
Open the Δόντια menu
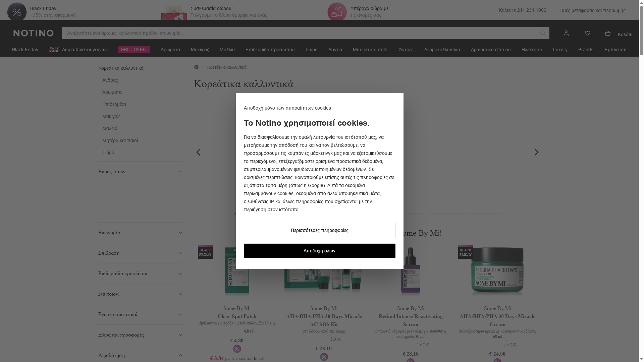tap(335, 50)
